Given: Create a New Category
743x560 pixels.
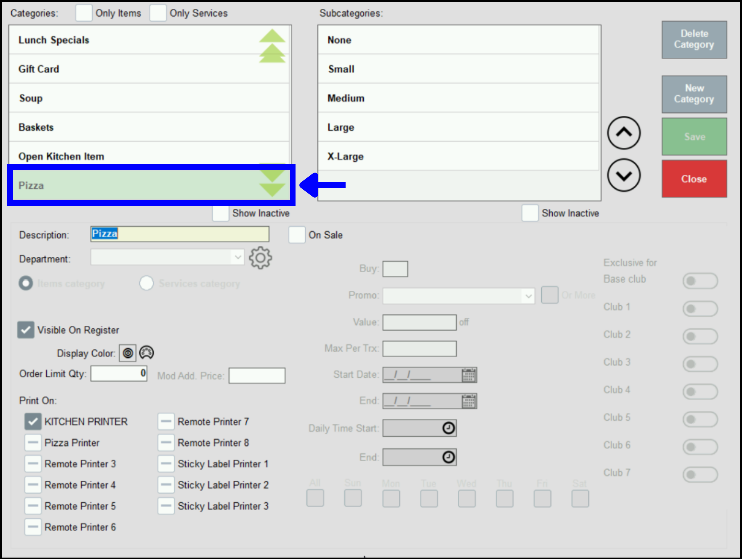Looking at the screenshot, I should pos(694,94).
